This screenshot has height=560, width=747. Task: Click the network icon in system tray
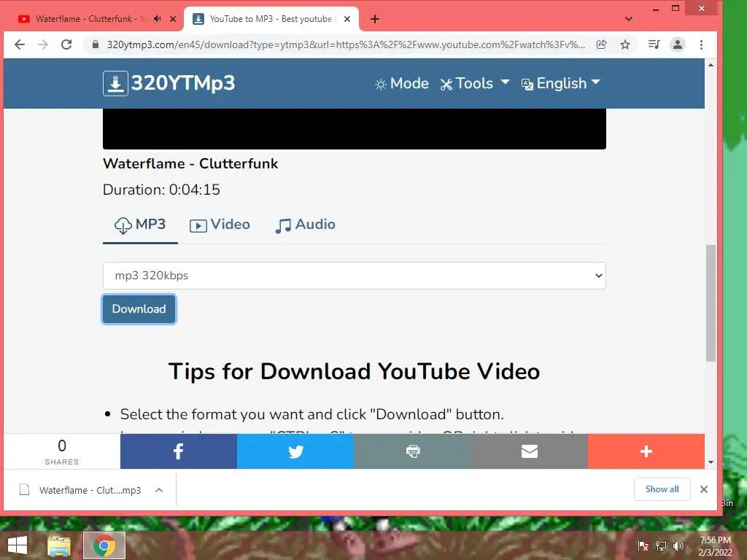pos(661,546)
